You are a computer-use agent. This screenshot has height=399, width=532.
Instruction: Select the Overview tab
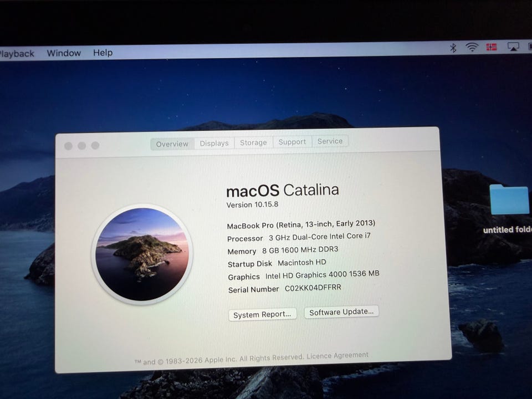(x=172, y=144)
